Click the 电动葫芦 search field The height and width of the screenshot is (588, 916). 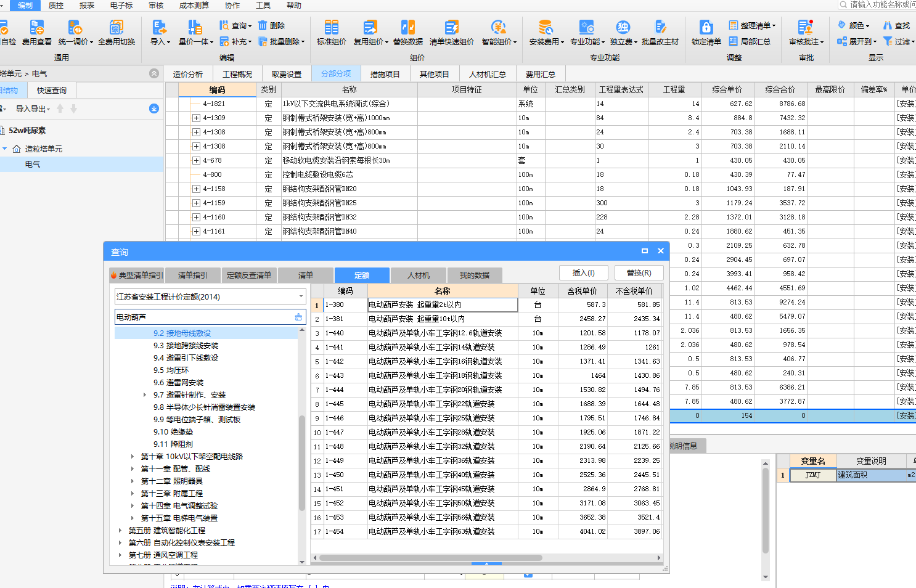pyautogui.click(x=210, y=317)
